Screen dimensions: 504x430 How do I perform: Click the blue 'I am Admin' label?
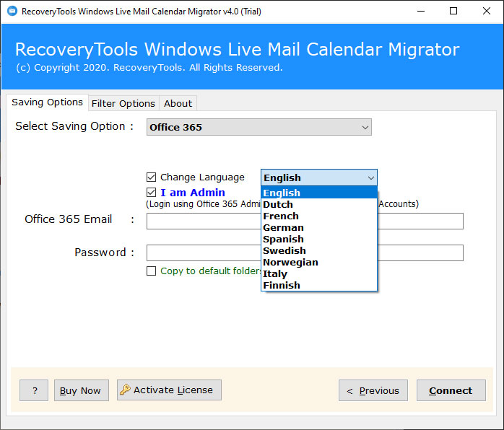tap(193, 193)
